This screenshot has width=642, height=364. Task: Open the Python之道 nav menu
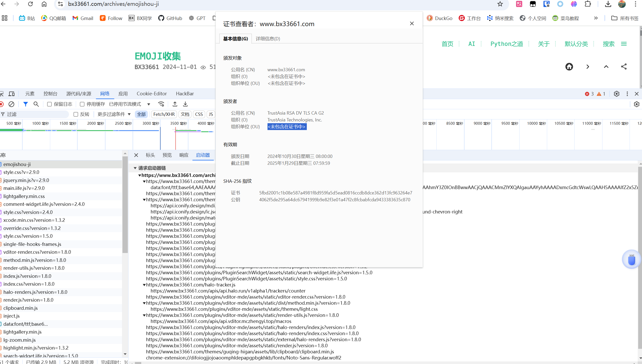(x=507, y=44)
